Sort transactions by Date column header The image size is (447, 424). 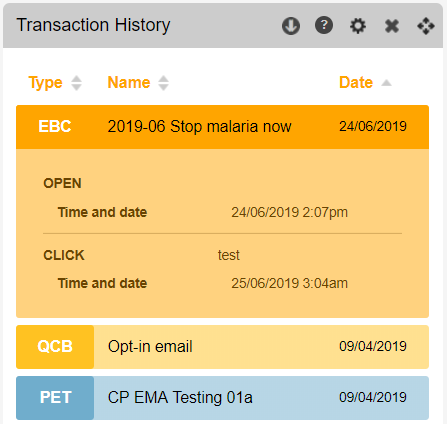point(356,82)
